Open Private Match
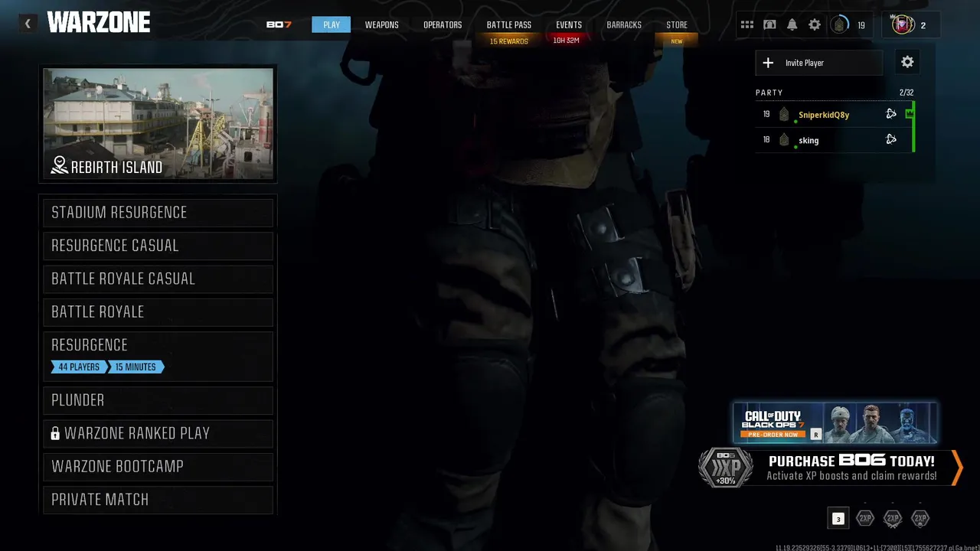Image resolution: width=980 pixels, height=551 pixels. [158, 500]
